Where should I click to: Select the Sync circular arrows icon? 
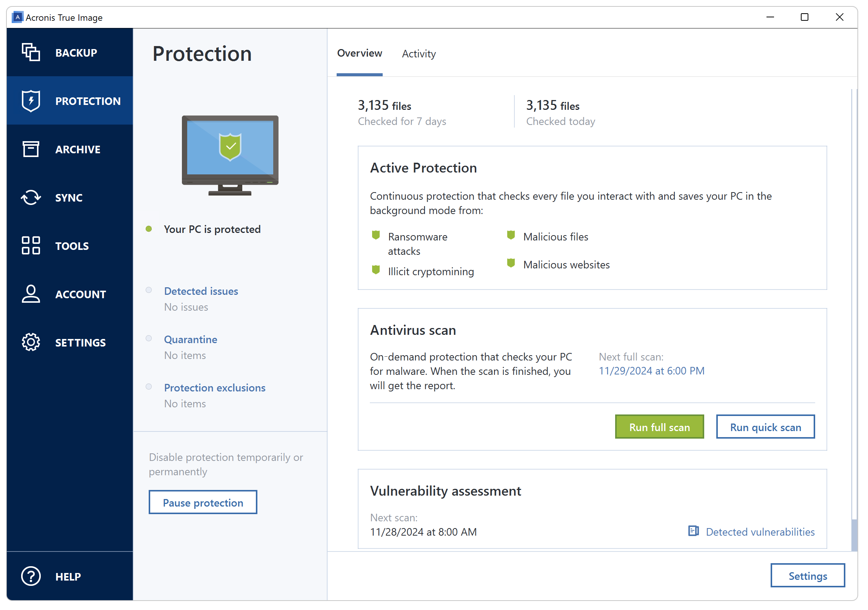30,197
